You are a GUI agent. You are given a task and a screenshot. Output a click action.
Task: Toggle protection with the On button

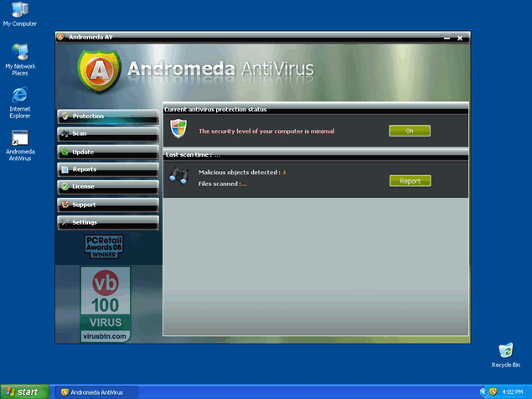(x=410, y=131)
